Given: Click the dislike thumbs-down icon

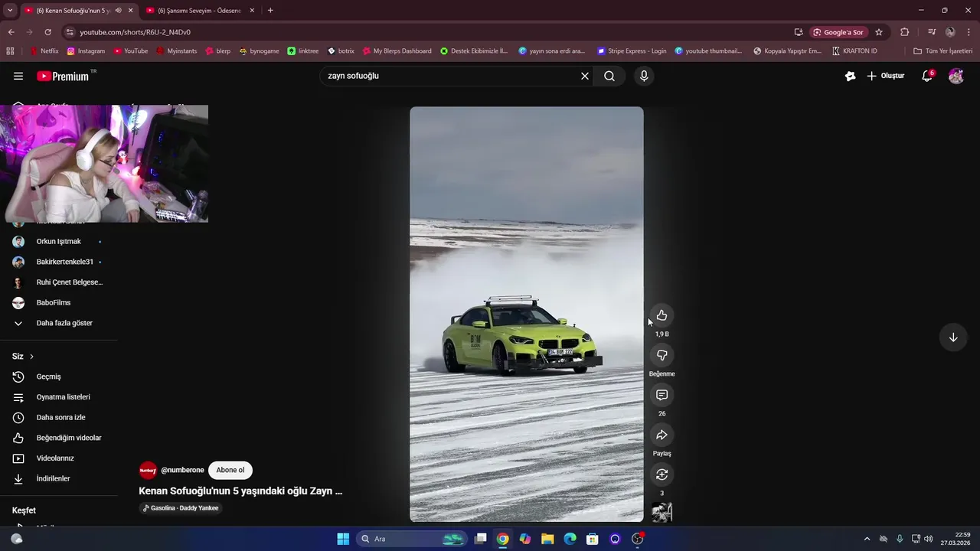Looking at the screenshot, I should [x=661, y=355].
